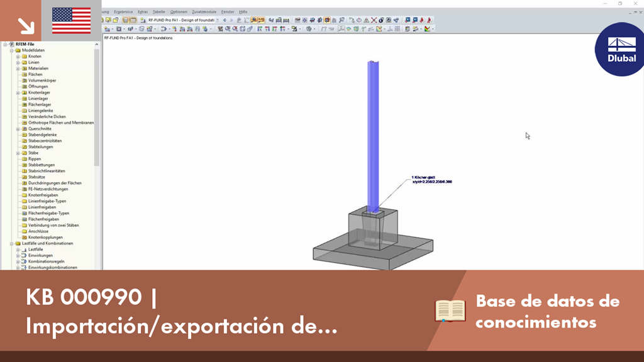
Task: Click the magnifier zoom window icon
Action: click(x=228, y=29)
